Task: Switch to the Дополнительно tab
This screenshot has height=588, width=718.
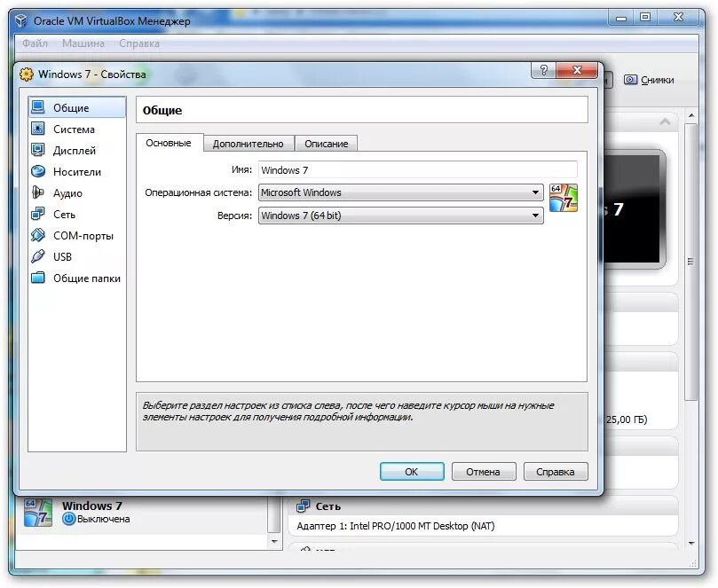Action: tap(249, 144)
